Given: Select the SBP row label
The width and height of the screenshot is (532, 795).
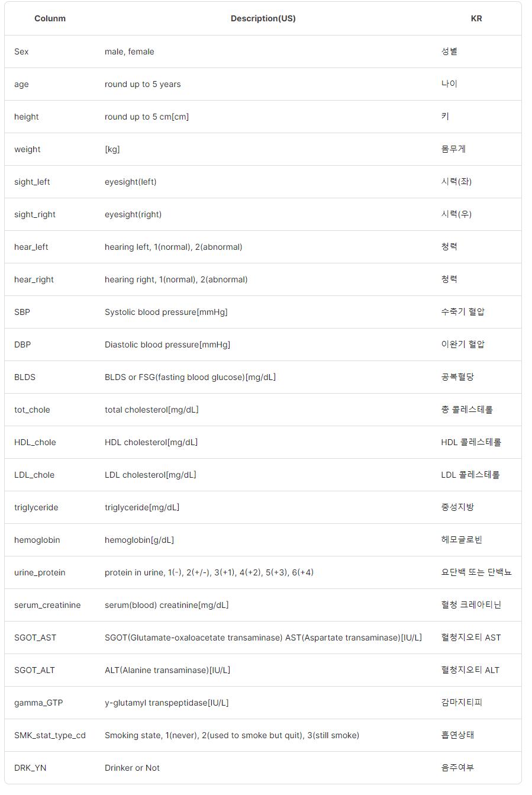Looking at the screenshot, I should click(x=22, y=312).
